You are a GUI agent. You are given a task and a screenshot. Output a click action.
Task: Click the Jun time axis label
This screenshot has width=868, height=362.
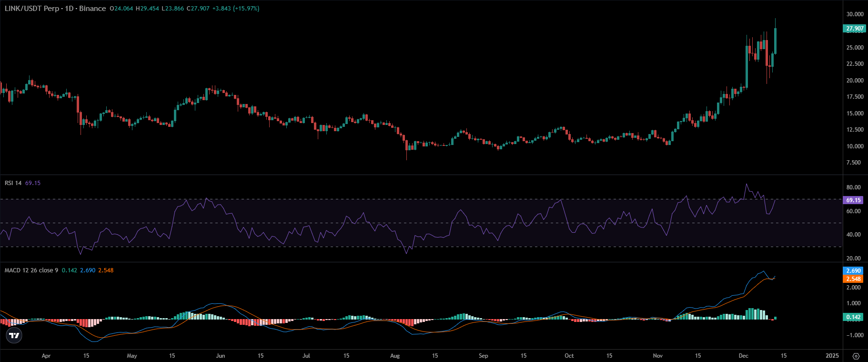[220, 356]
